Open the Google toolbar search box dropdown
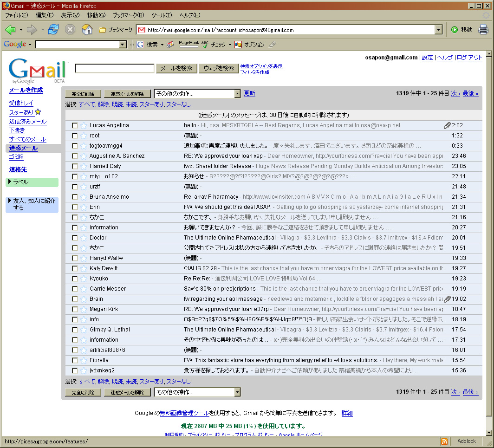Screen dimensions: 494x448 coord(123,45)
